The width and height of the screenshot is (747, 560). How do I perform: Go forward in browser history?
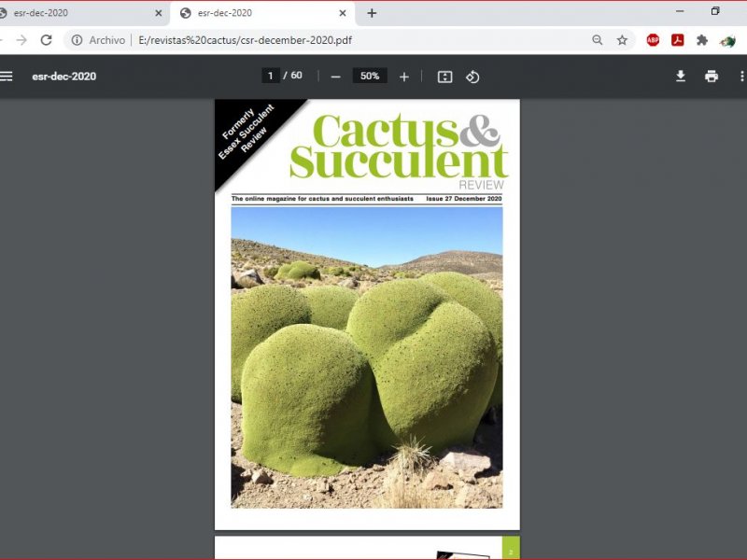(x=21, y=40)
